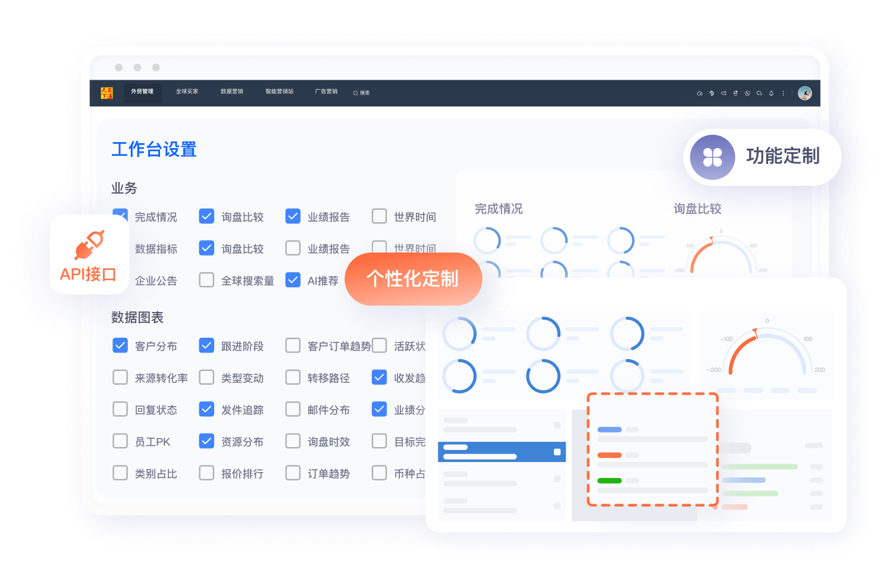Click the 搜索 search field in navbar
This screenshot has height=588, width=893.
click(x=362, y=93)
